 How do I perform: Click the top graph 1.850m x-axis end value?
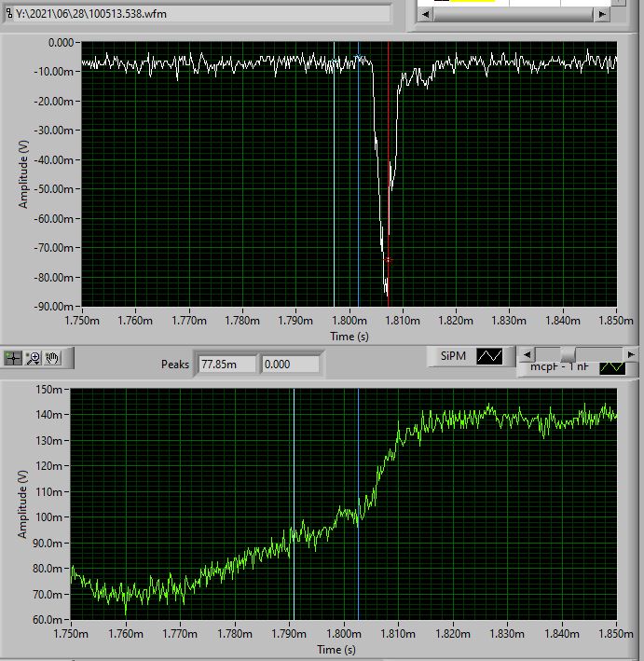click(616, 321)
